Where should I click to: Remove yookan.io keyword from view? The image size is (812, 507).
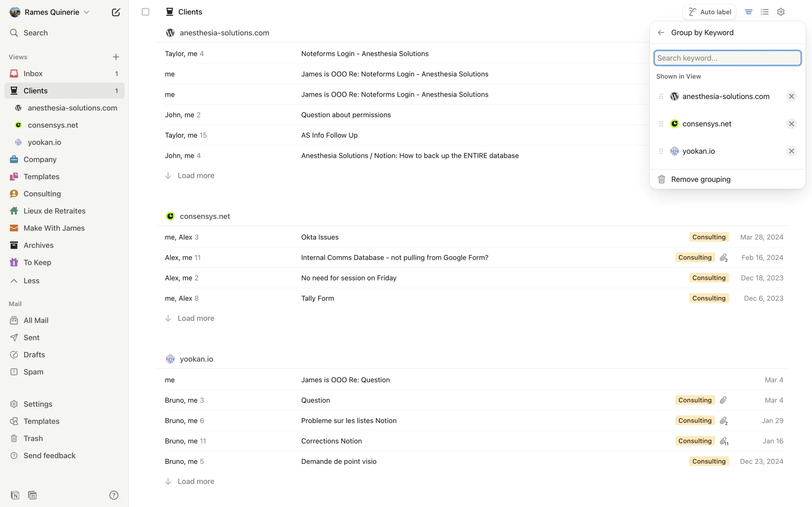[x=791, y=151]
